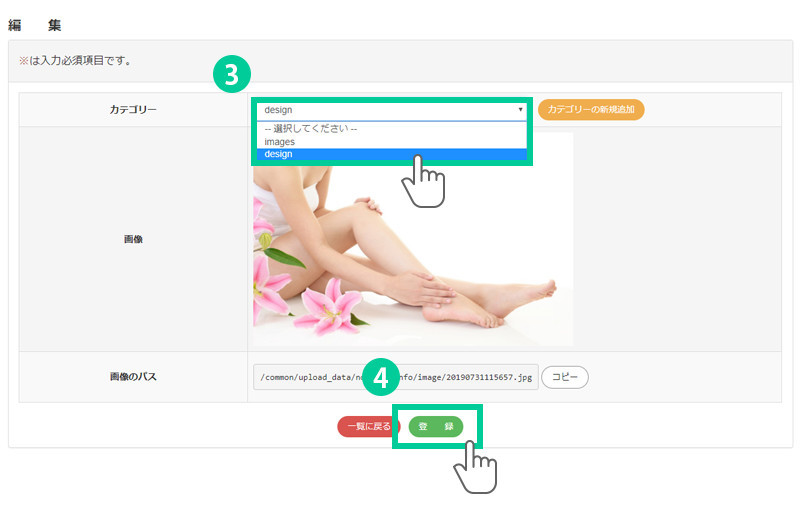The height and width of the screenshot is (521, 800).
Task: Click the 編集 page heading
Action: 35,24
